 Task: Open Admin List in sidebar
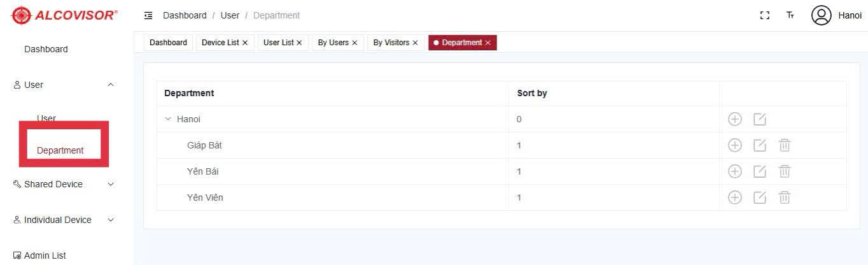point(45,255)
